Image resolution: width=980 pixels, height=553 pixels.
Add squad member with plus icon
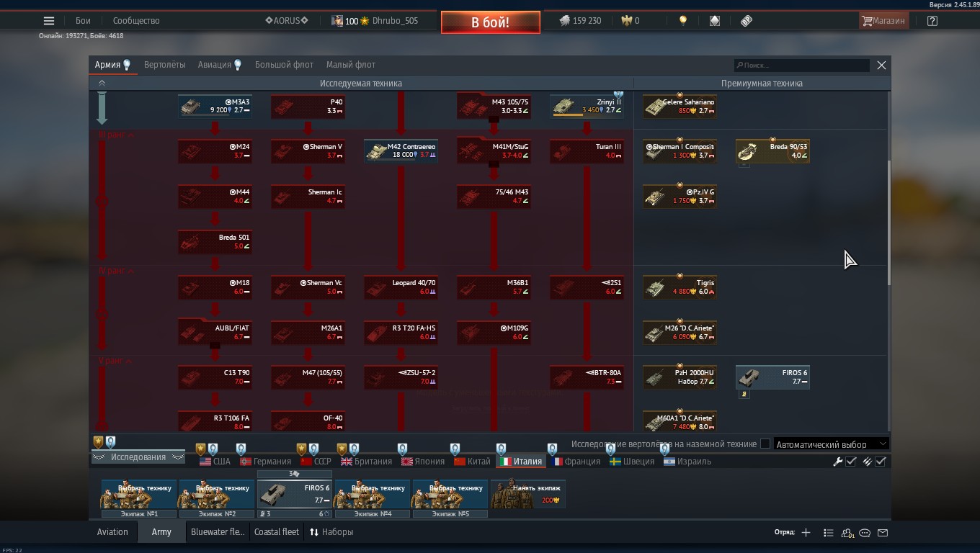pos(806,533)
